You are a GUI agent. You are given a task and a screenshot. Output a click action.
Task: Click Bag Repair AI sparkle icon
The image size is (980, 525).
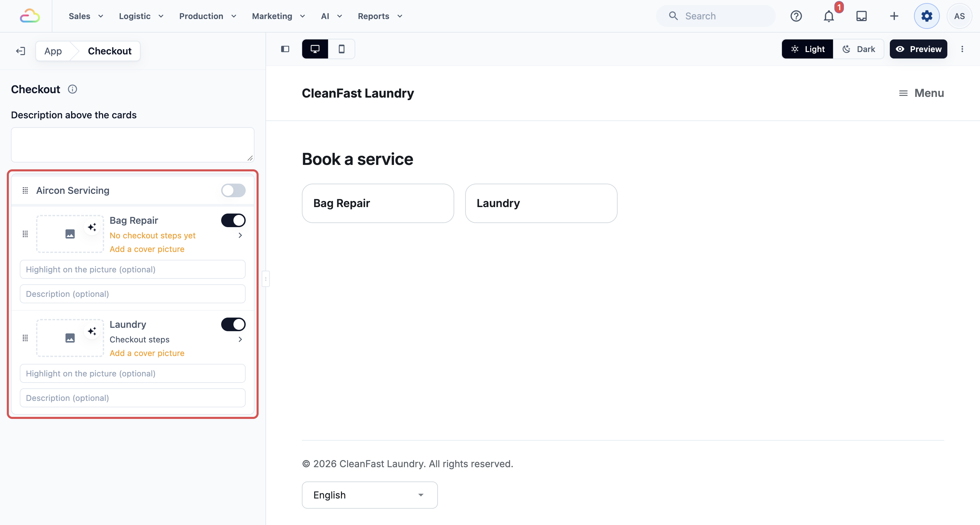[92, 227]
